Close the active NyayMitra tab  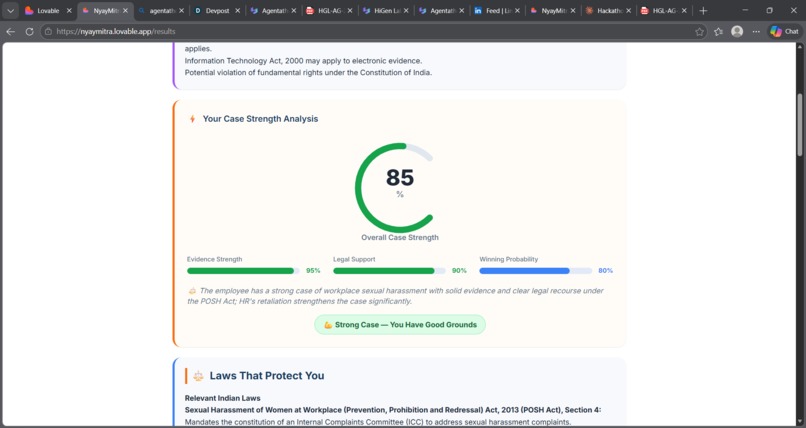pos(125,10)
